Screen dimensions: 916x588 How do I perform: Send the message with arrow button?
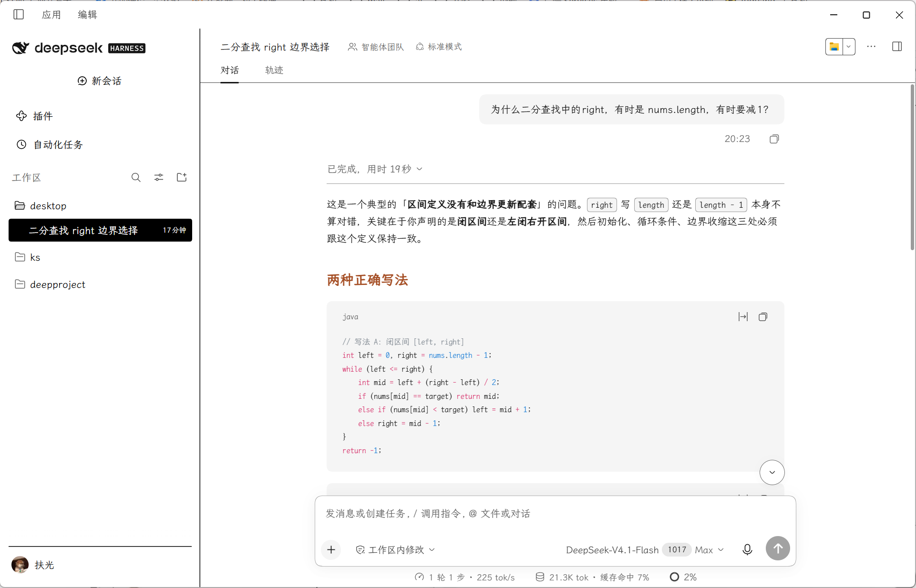[x=778, y=548]
